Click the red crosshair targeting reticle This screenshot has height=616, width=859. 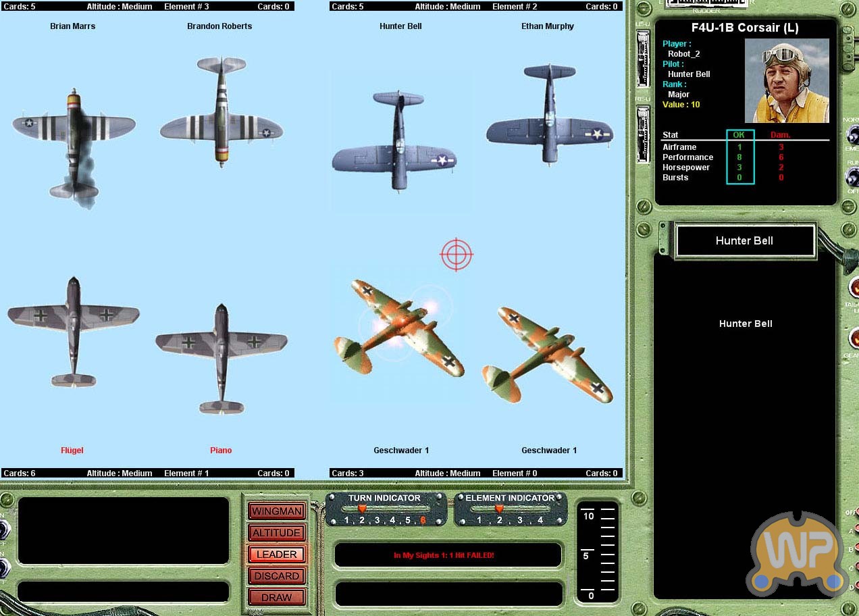[457, 255]
